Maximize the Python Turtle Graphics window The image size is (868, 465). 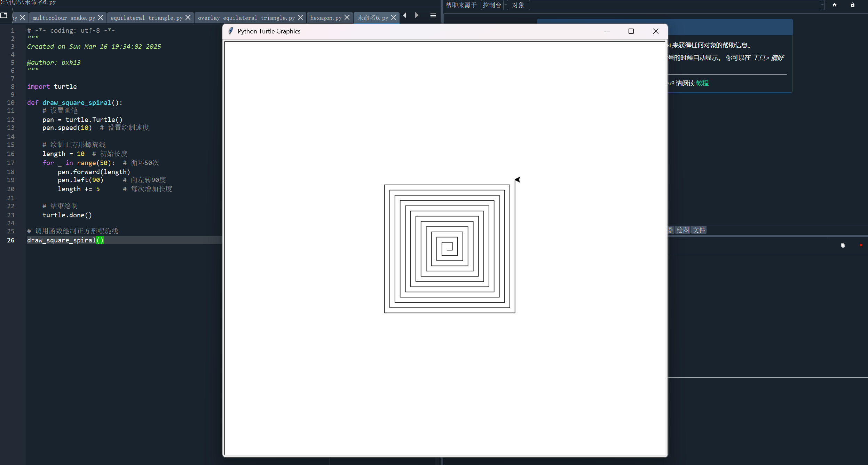631,31
